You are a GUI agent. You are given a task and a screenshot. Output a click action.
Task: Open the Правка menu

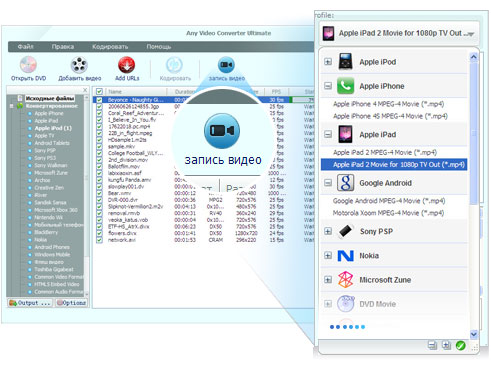click(63, 47)
